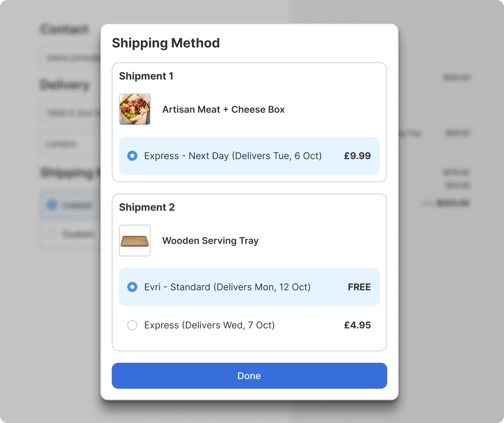Select Express delivery for Wed, 7 Oct
504x423 pixels.
[132, 325]
